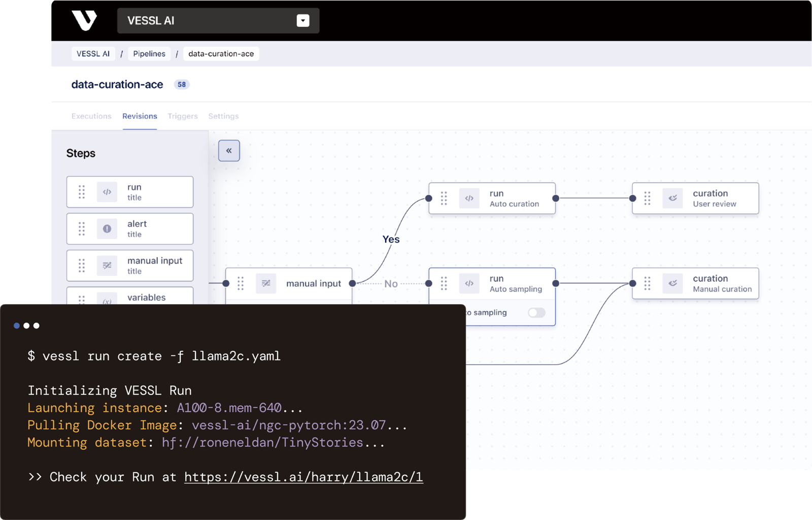The height and width of the screenshot is (520, 812).
Task: Open the Triggers tab
Action: pos(183,116)
